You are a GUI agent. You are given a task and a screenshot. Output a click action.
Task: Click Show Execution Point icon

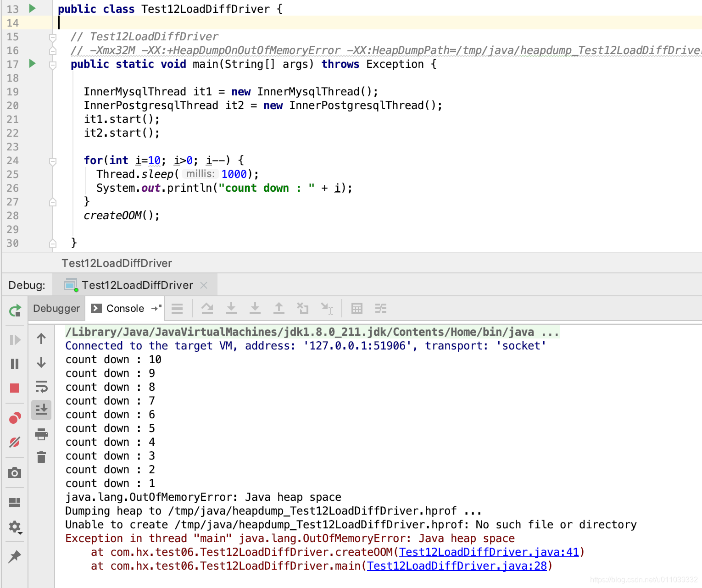pos(177,308)
